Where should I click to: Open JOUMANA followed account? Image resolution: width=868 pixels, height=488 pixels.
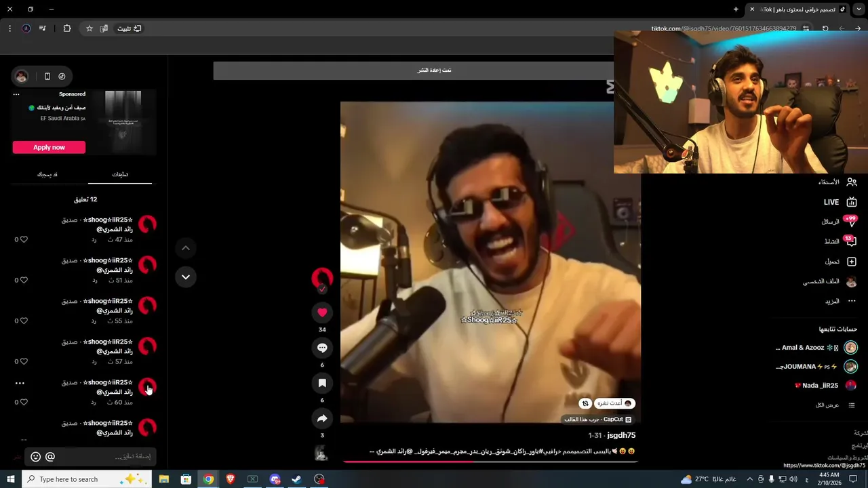816,367
